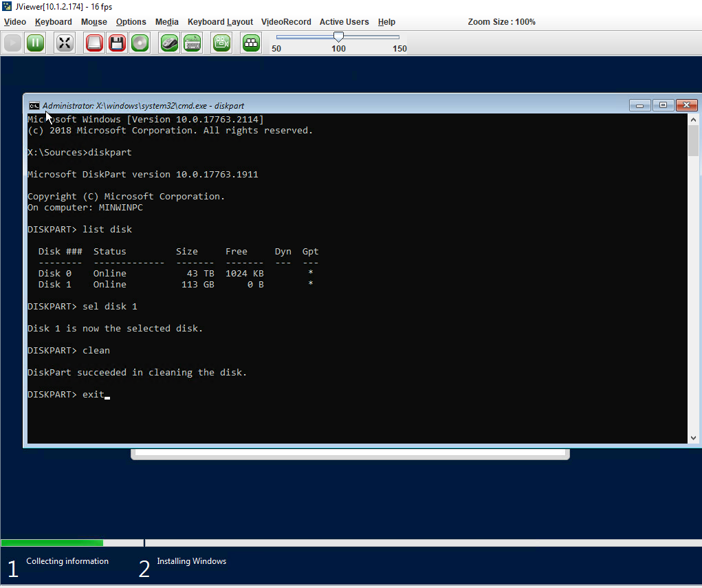Click the floppy disk redirection icon

tap(117, 43)
